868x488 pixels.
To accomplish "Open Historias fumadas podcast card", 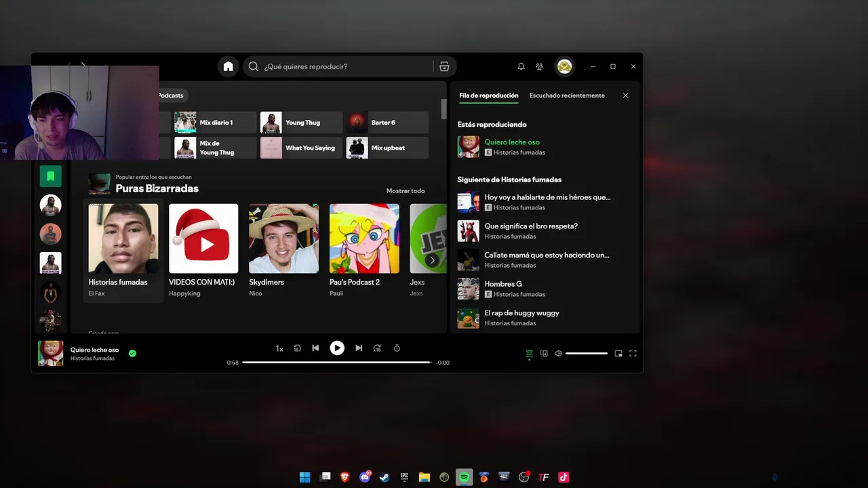I will click(x=123, y=250).
